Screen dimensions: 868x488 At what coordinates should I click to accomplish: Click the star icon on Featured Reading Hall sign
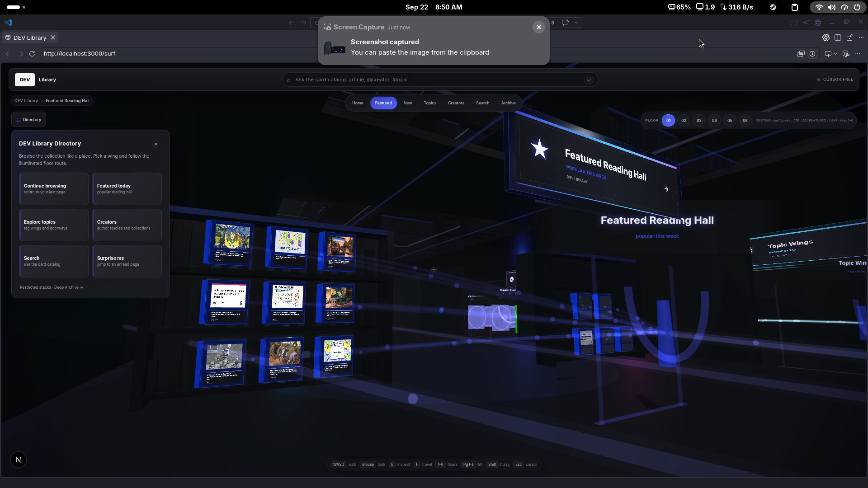pos(539,149)
